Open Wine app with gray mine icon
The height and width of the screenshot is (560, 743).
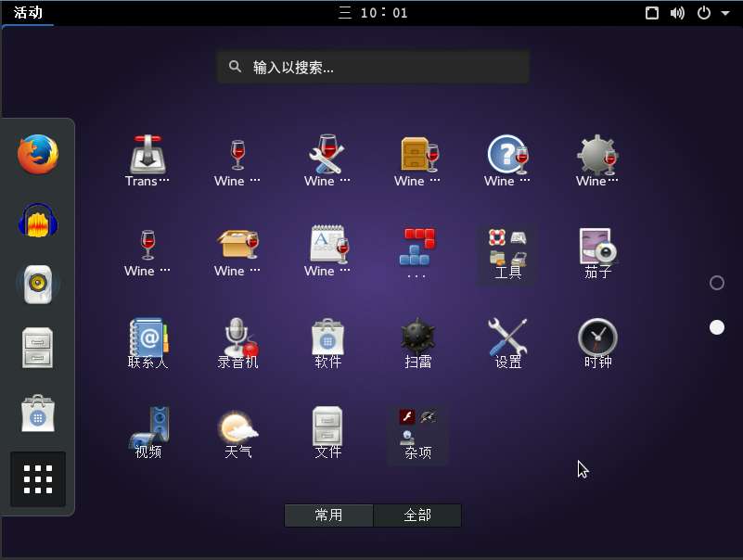pos(597,161)
